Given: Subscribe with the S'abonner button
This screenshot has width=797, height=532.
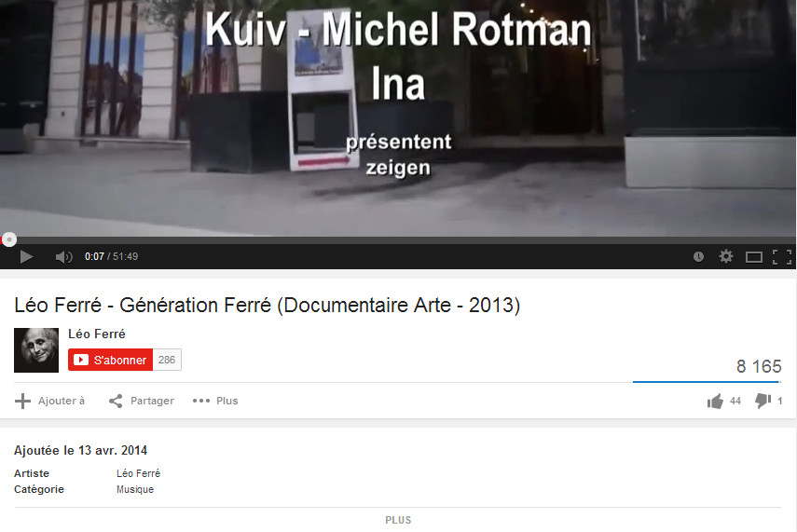Looking at the screenshot, I should click(110, 360).
